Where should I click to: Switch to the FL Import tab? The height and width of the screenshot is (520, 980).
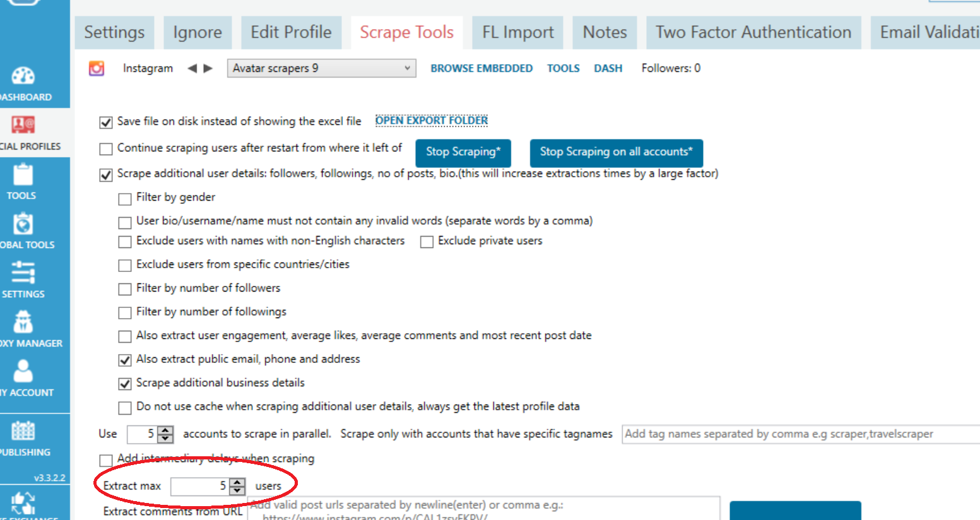click(518, 32)
